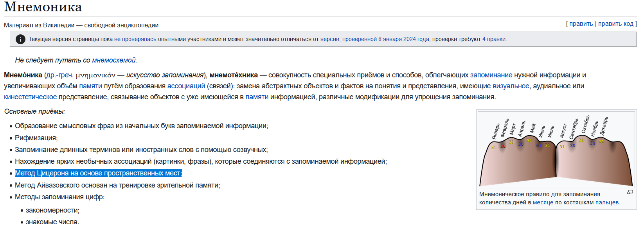Follow the 'мнемосхемой' link
Image resolution: width=644 pixels, height=227 pixels.
tap(113, 60)
